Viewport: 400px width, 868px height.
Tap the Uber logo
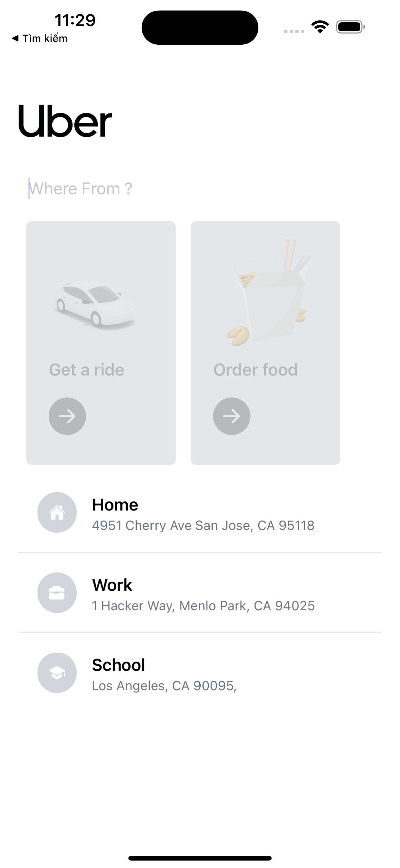coord(65,121)
